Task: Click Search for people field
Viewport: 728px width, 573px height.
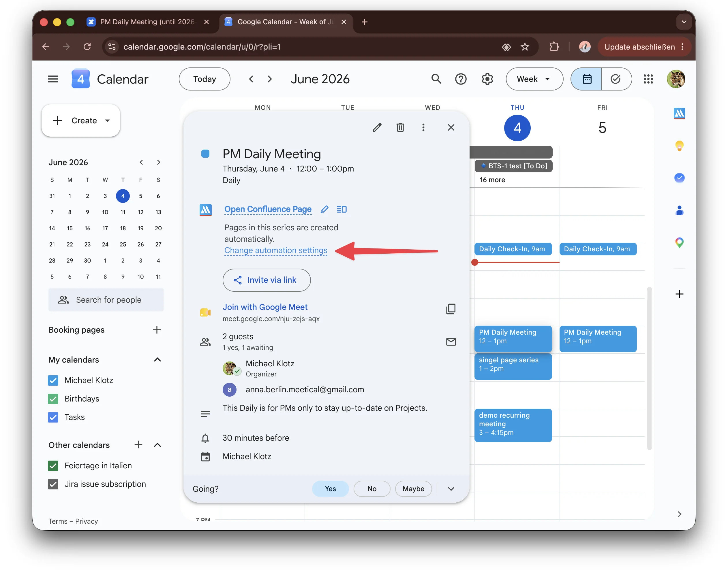Action: coord(106,300)
